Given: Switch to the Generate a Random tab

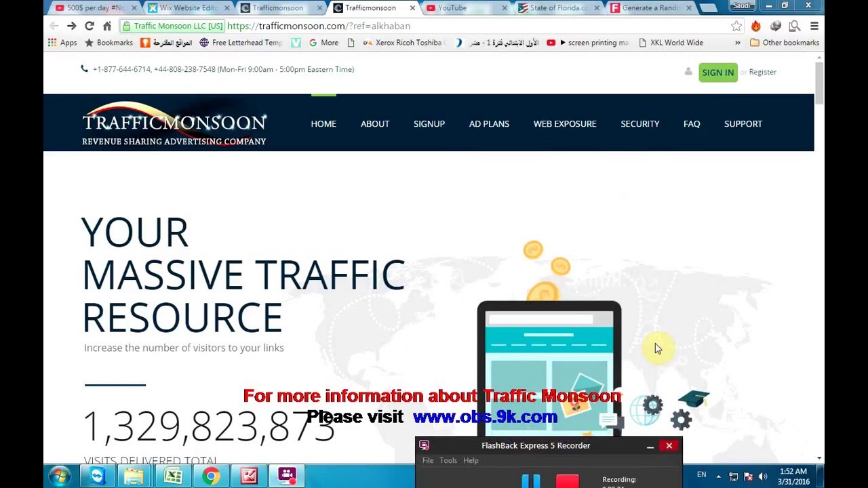Looking at the screenshot, I should click(x=651, y=8).
